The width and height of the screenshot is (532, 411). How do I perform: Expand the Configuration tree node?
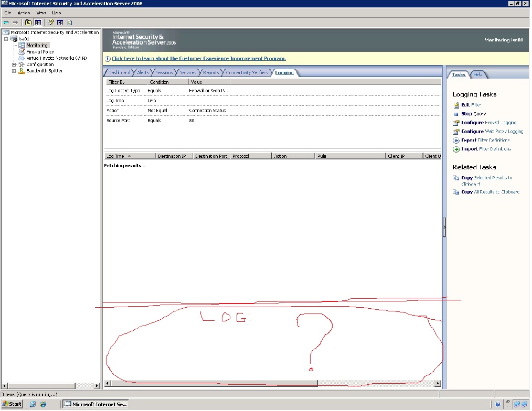(14, 64)
